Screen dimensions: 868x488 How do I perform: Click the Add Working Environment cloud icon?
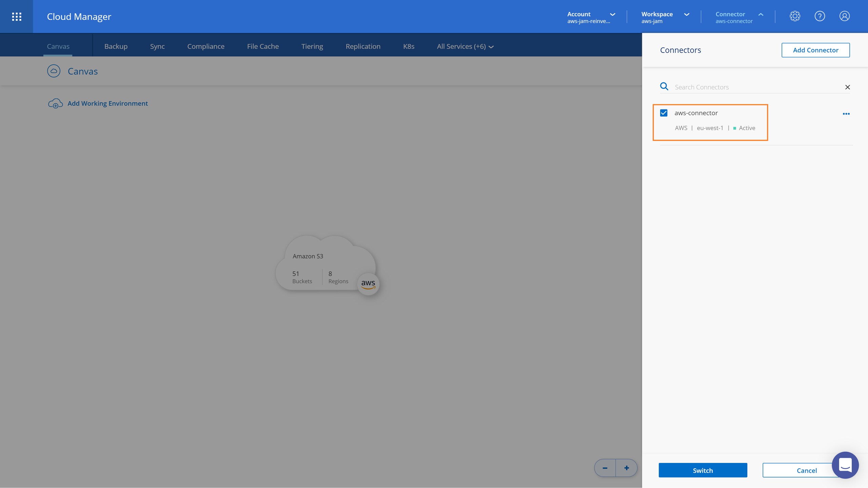coord(55,103)
